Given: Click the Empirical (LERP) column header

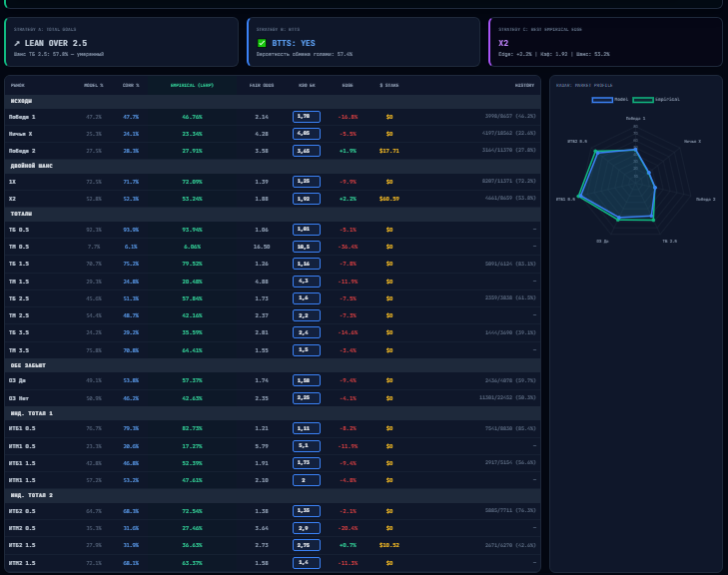Looking at the screenshot, I should (x=192, y=86).
